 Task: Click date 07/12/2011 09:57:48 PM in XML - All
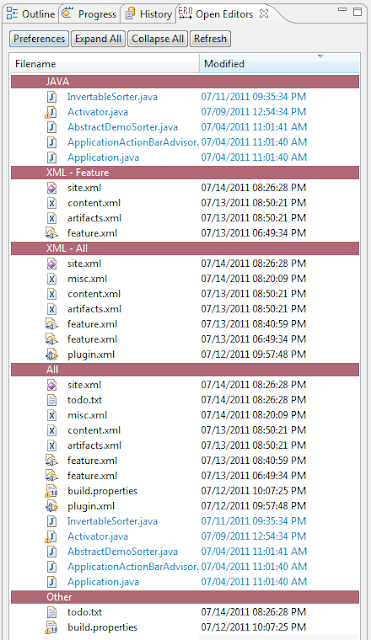click(253, 354)
